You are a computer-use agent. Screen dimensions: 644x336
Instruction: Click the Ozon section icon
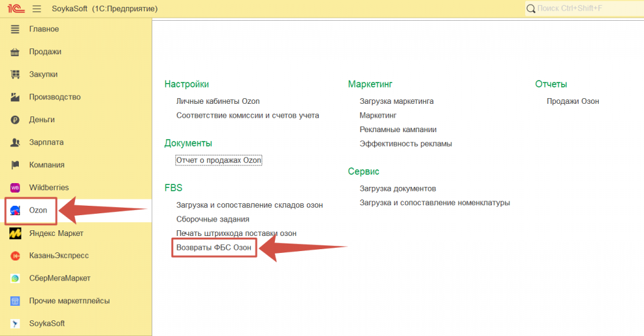coord(16,210)
